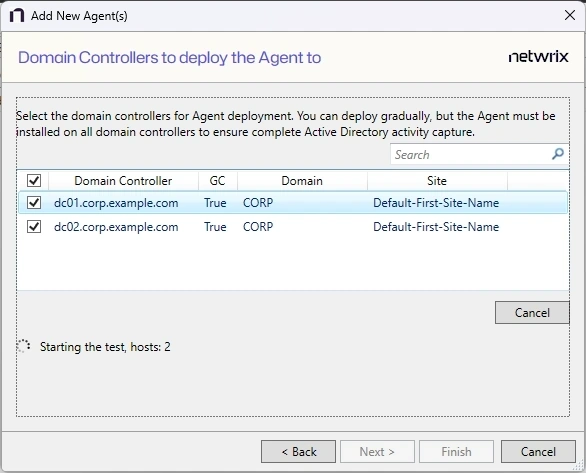Click the spinning progress indicator

(24, 346)
